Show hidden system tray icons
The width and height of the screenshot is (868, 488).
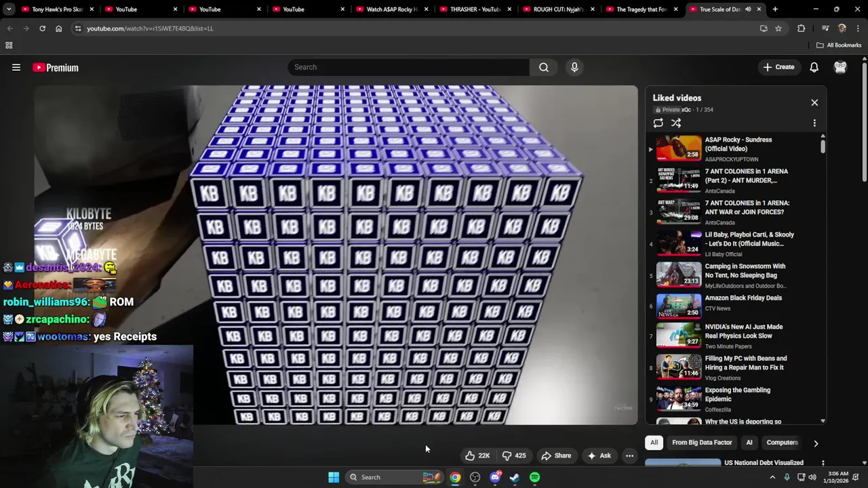(772, 477)
